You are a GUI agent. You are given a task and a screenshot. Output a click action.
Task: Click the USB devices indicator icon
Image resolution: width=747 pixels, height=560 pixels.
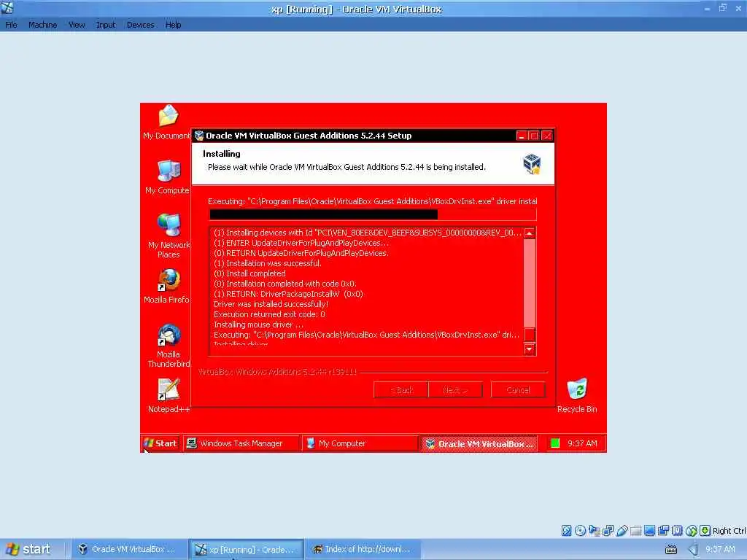coord(622,531)
